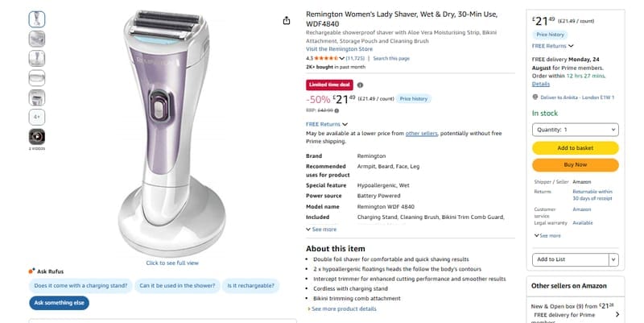The height and width of the screenshot is (323, 644).
Task: Click the other sellers link
Action: point(421,134)
